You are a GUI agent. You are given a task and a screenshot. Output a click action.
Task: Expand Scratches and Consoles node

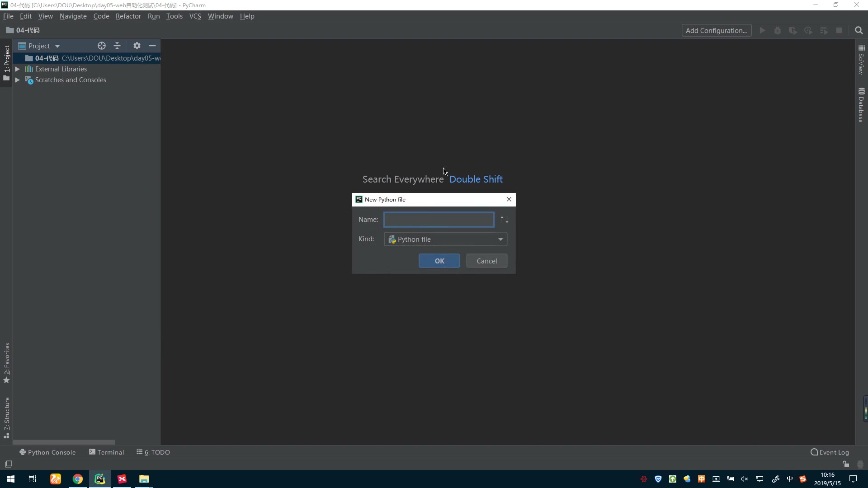tap(17, 80)
